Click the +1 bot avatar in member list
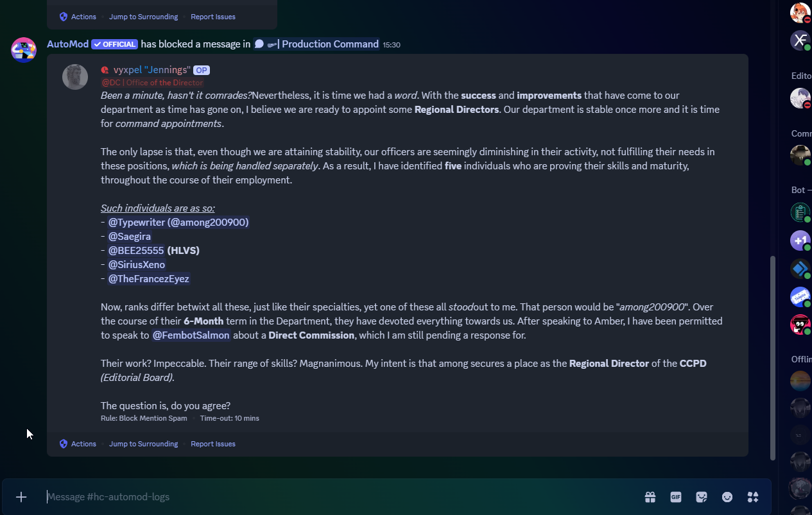812x515 pixels. pos(800,241)
